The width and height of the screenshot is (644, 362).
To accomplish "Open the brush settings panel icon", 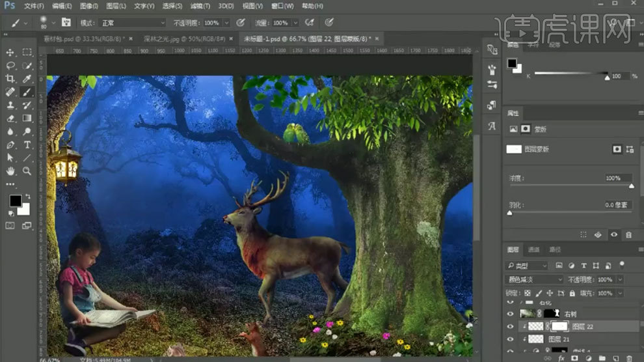I will [x=66, y=23].
